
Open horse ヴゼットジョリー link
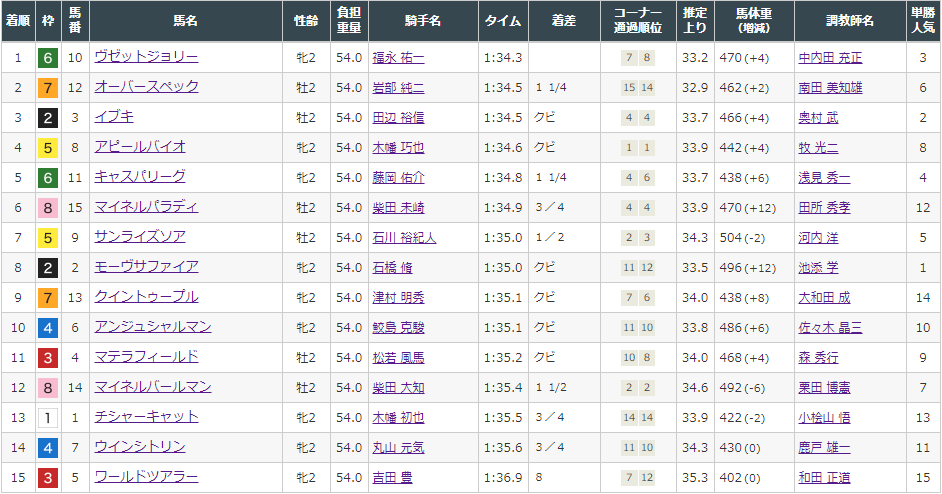(146, 57)
